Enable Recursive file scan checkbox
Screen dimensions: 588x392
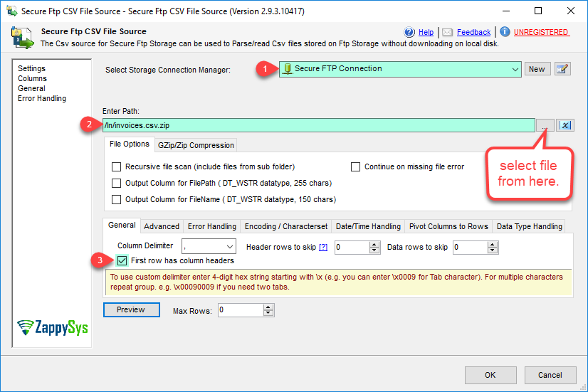click(x=117, y=166)
